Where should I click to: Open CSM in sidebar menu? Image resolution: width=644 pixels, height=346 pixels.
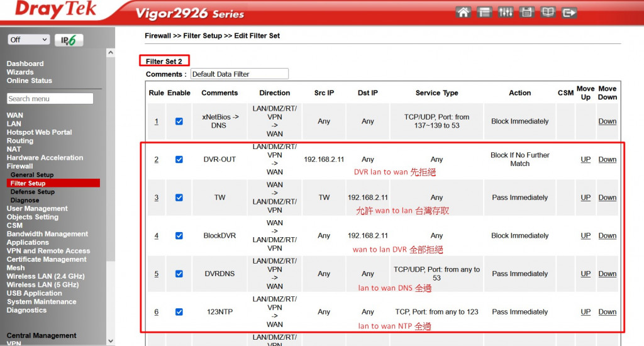pos(14,226)
